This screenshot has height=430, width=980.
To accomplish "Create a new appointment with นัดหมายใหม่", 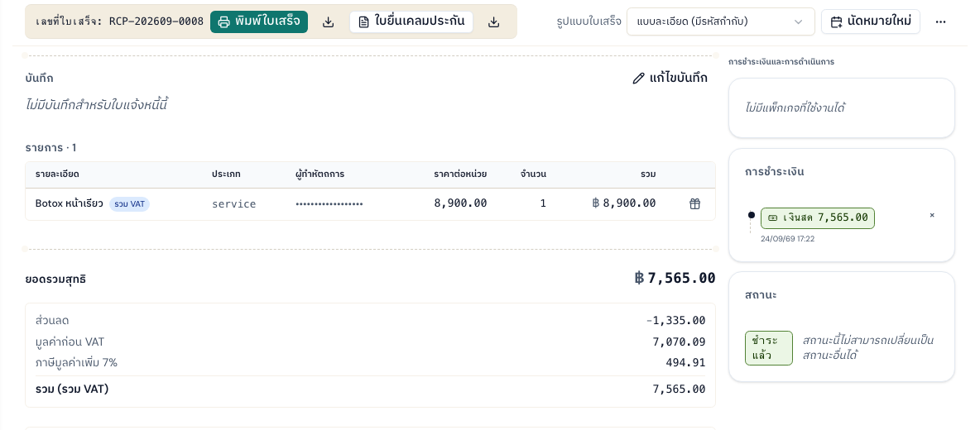I will tap(871, 21).
